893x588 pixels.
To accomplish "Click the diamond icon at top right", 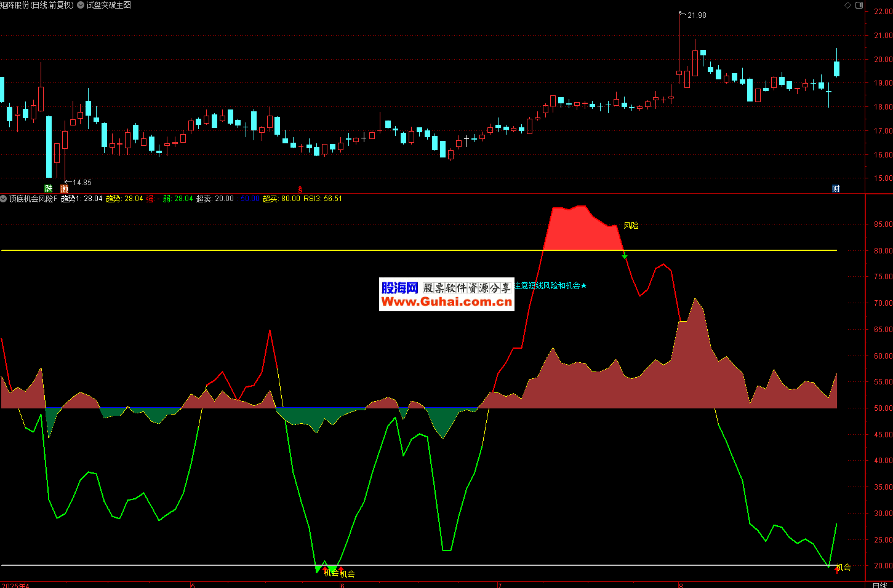I will click(847, 5).
